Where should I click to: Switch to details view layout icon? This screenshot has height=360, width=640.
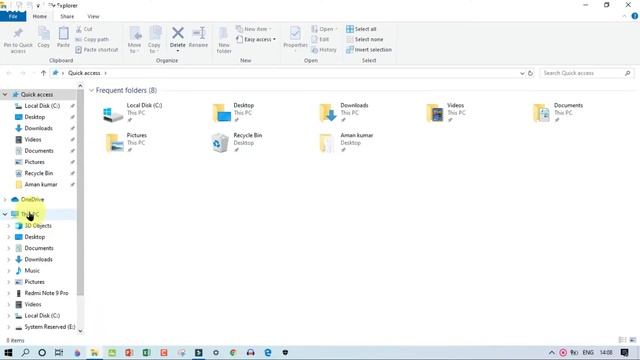[622, 340]
